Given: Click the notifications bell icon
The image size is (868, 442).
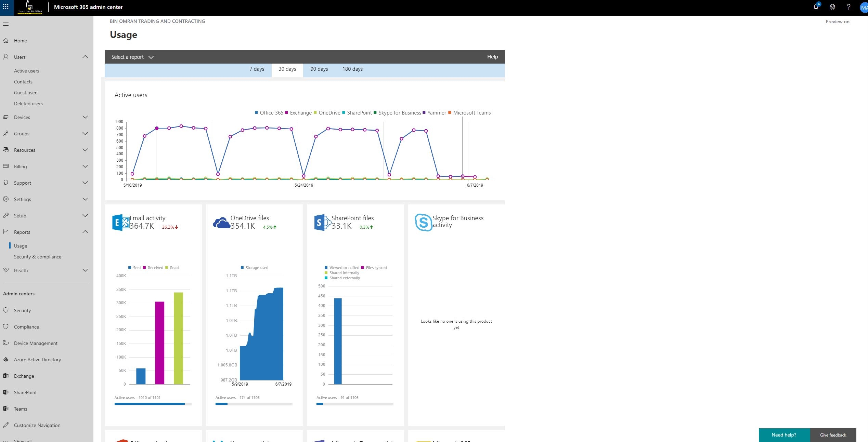Looking at the screenshot, I should pos(816,7).
